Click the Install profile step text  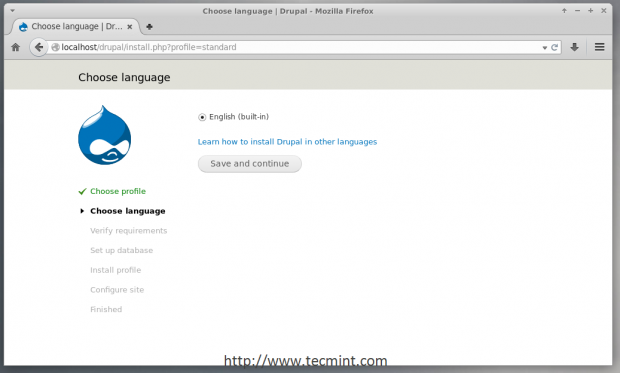click(x=115, y=270)
